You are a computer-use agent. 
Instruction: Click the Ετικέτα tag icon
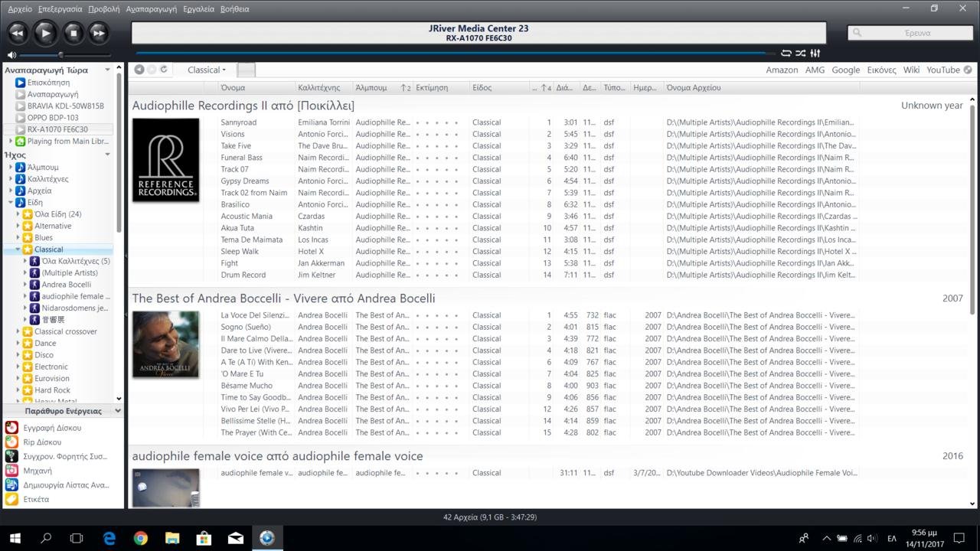11,499
